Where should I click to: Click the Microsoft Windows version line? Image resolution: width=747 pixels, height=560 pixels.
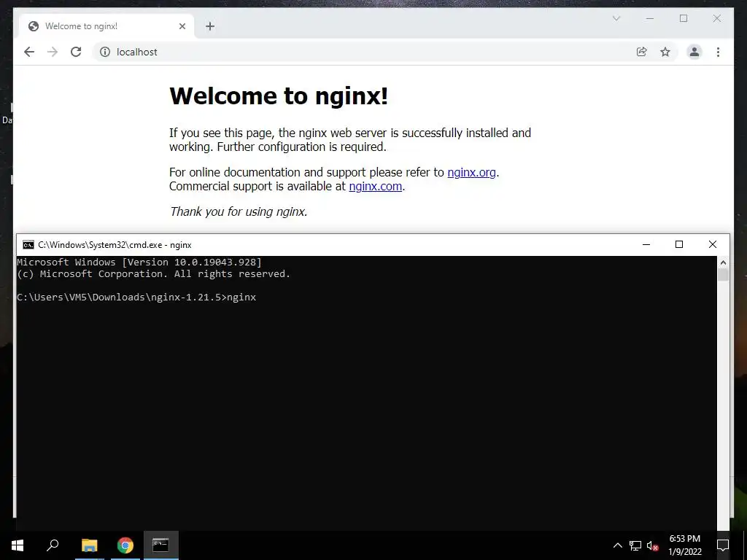click(139, 262)
